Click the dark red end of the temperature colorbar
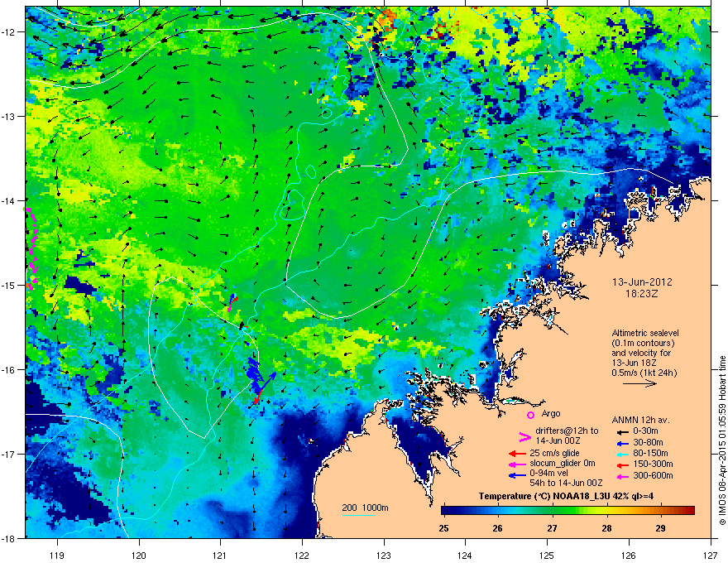The height and width of the screenshot is (563, 728). [x=691, y=511]
